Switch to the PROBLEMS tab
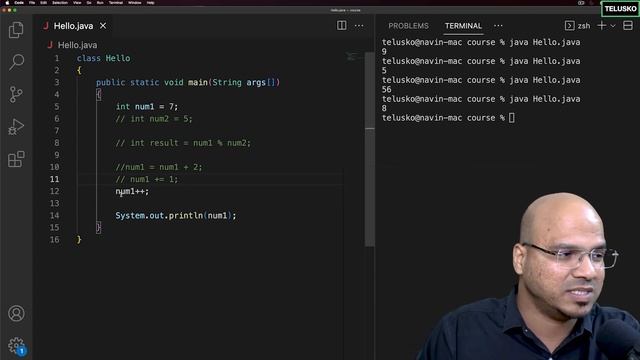Screen dimensions: 640x360 coord(408,26)
